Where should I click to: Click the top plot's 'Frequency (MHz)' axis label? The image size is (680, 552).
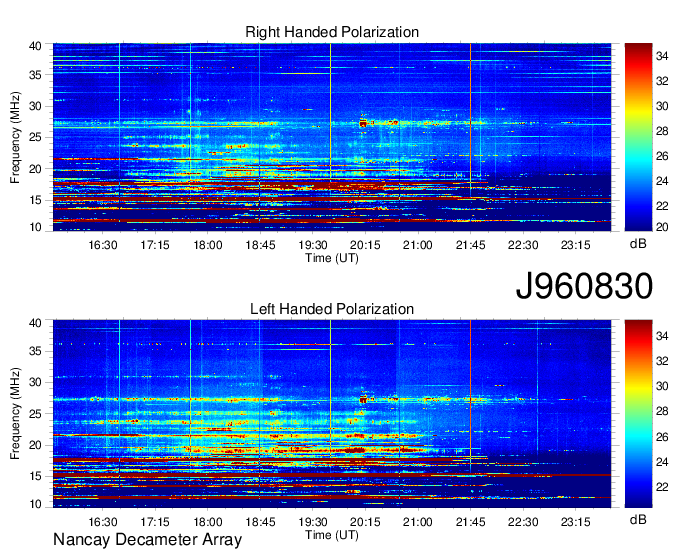tap(15, 137)
